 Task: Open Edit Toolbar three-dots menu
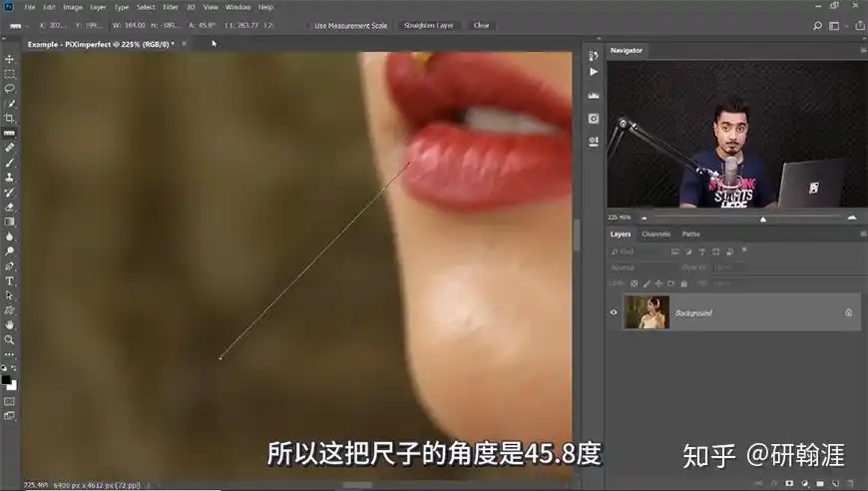(x=9, y=355)
